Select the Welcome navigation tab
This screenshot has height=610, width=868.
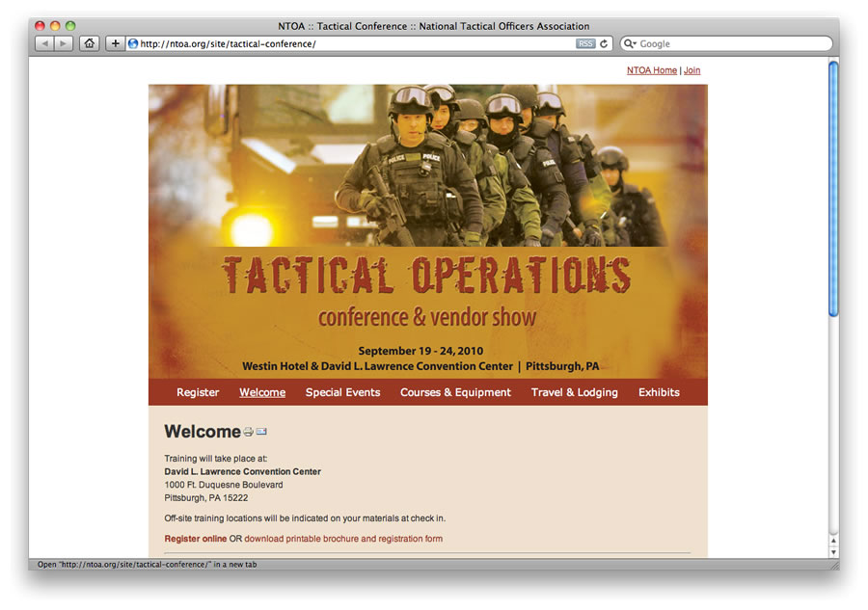pos(262,392)
